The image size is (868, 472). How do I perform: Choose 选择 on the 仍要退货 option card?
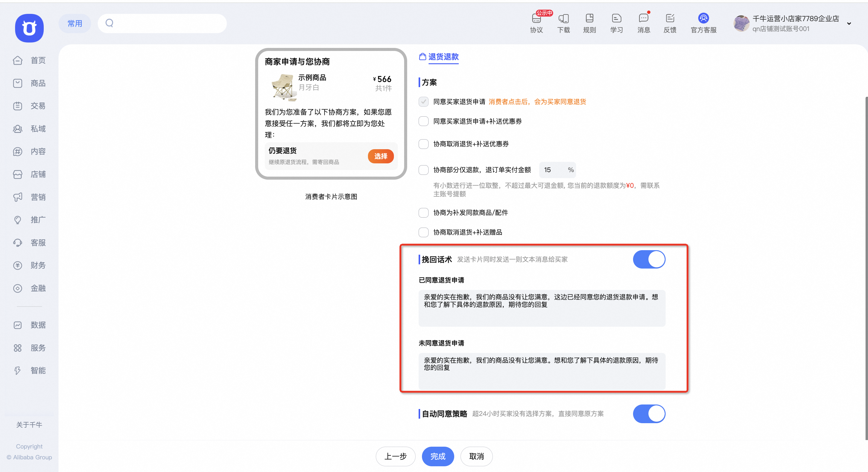(x=380, y=156)
